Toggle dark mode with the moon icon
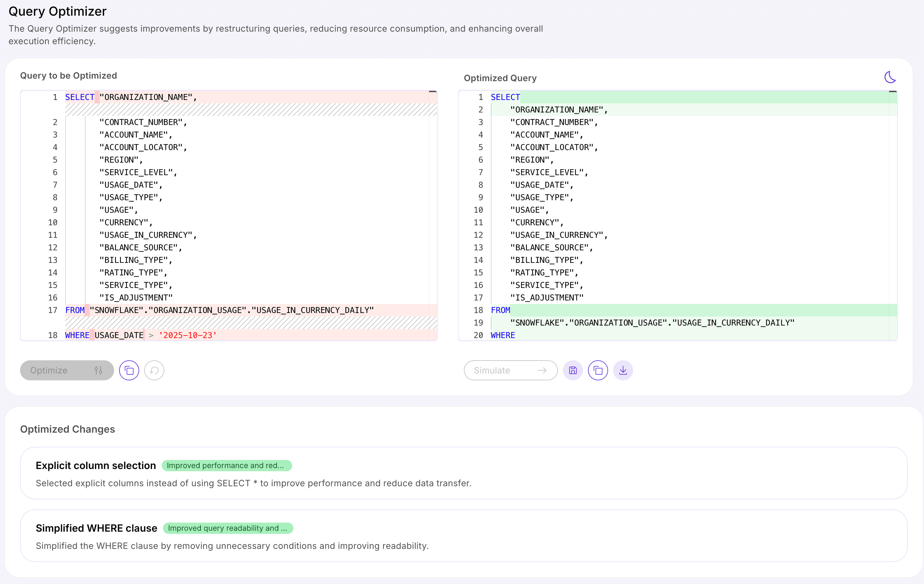 pos(890,77)
